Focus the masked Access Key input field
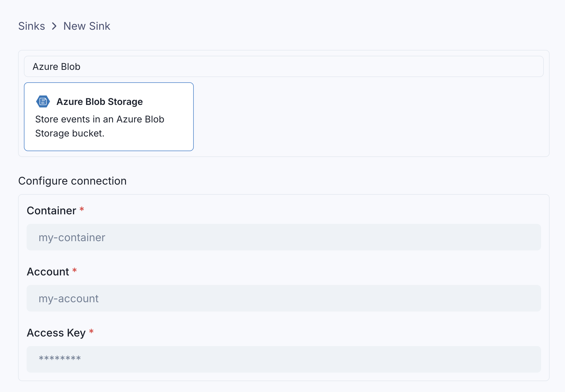 tap(283, 359)
